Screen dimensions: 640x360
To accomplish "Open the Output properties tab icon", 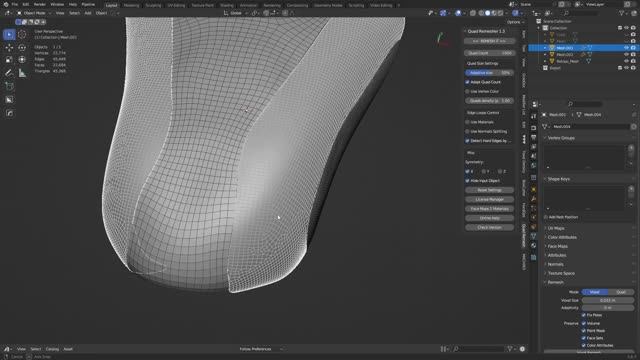I will point(533,137).
